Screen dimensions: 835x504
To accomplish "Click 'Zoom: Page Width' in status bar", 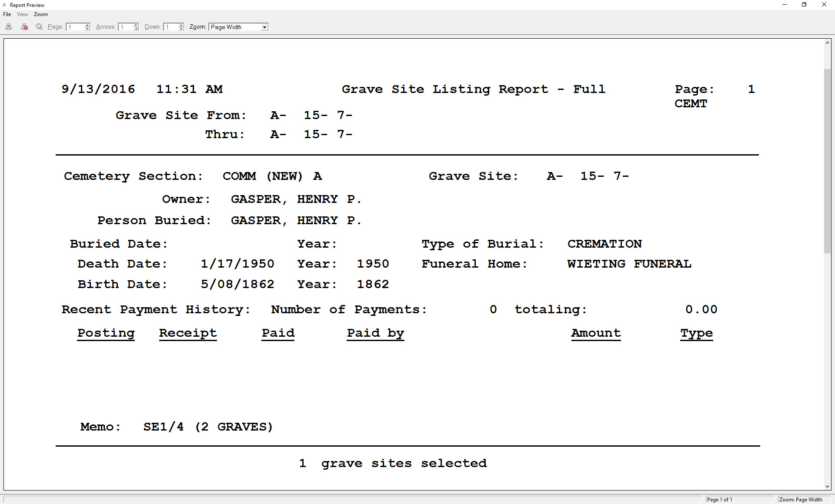I will 801,500.
